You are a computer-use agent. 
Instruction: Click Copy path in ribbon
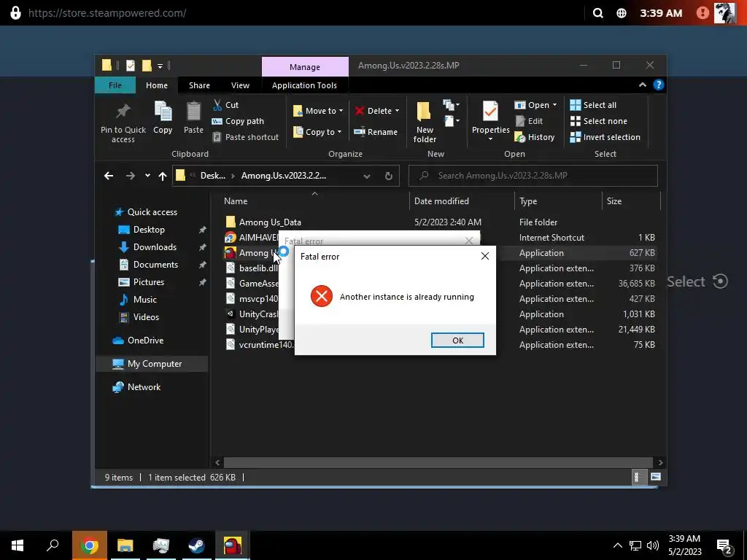[238, 121]
